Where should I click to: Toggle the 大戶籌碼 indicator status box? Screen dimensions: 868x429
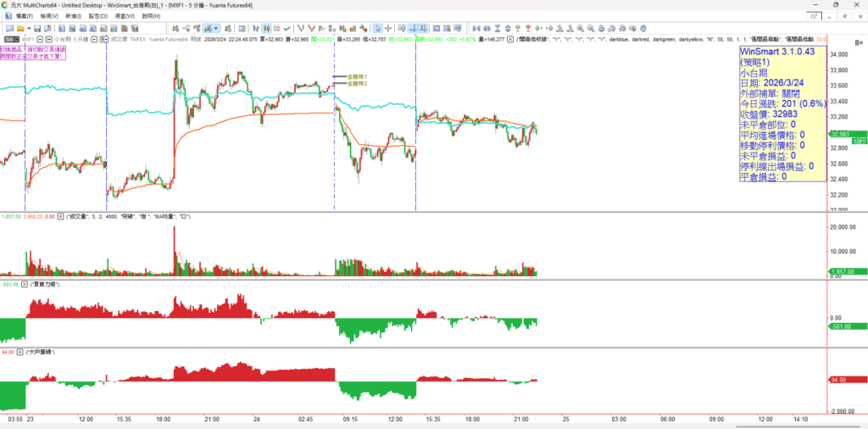pyautogui.click(x=18, y=350)
